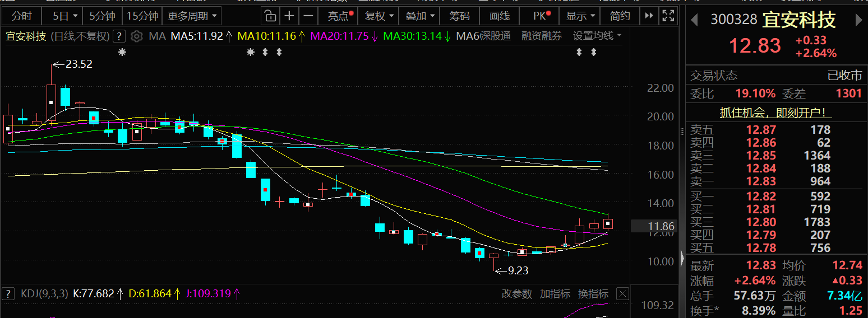The image size is (868, 318).
Task: Click the MA5:11.92 indicator label
Action: (x=201, y=37)
